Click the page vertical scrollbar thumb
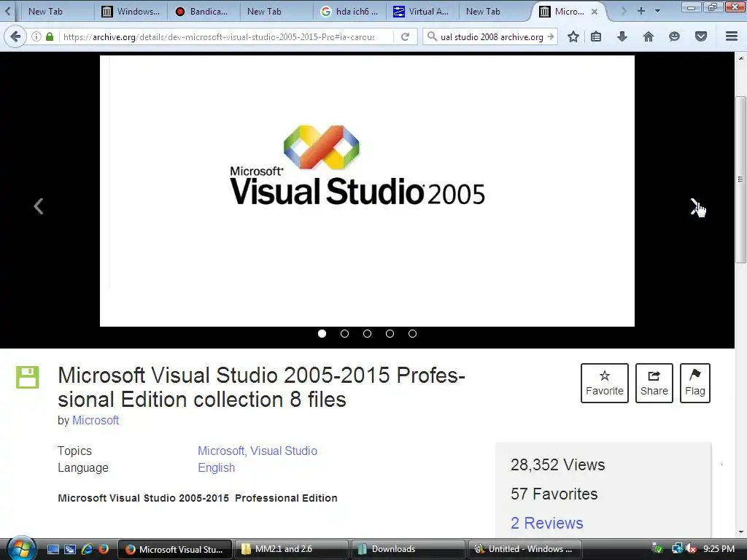Screen dimensions: 747x560 [740, 179]
